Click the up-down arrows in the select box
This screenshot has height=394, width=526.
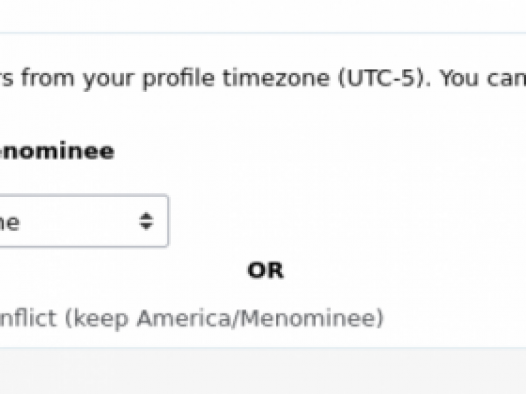pyautogui.click(x=146, y=221)
